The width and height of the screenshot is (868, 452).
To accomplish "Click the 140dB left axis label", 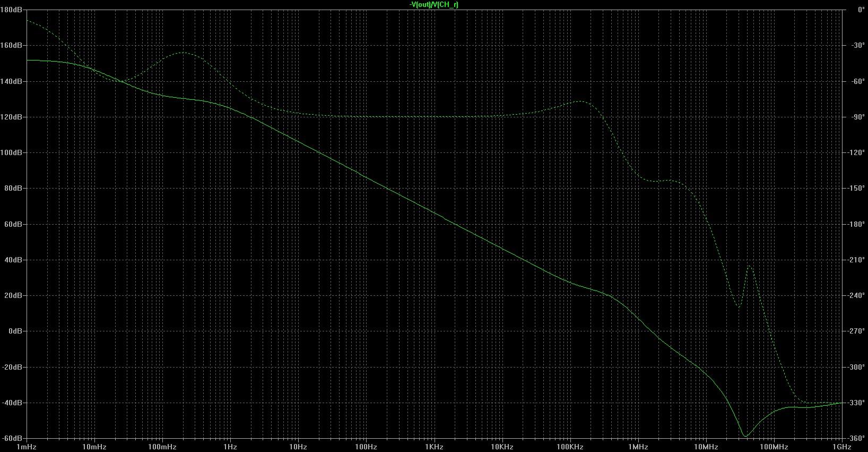I will tap(11, 81).
